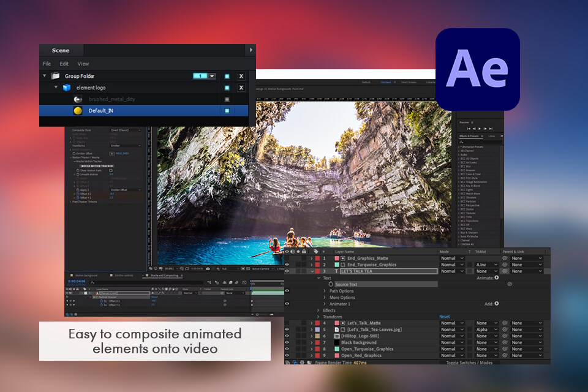Click lavender label swatch of layer 5
This screenshot has height=392, width=588.
pyautogui.click(x=317, y=330)
